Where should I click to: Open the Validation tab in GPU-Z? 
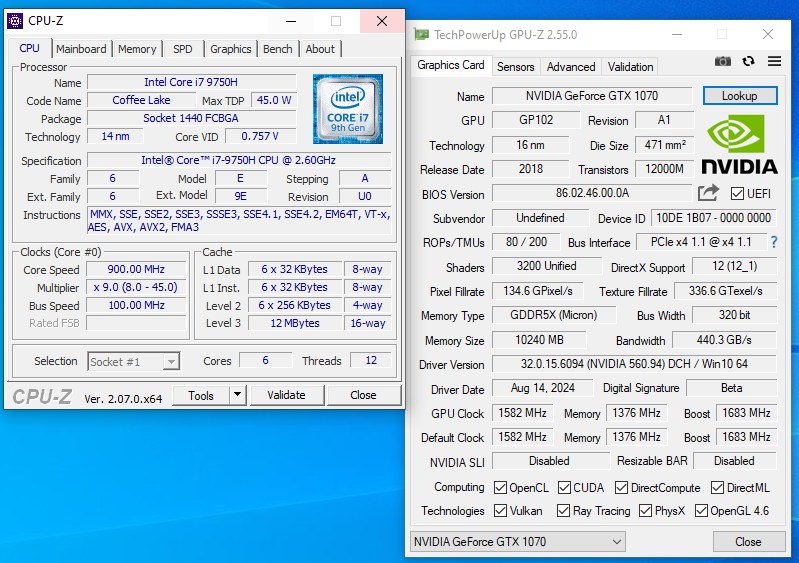[x=630, y=67]
